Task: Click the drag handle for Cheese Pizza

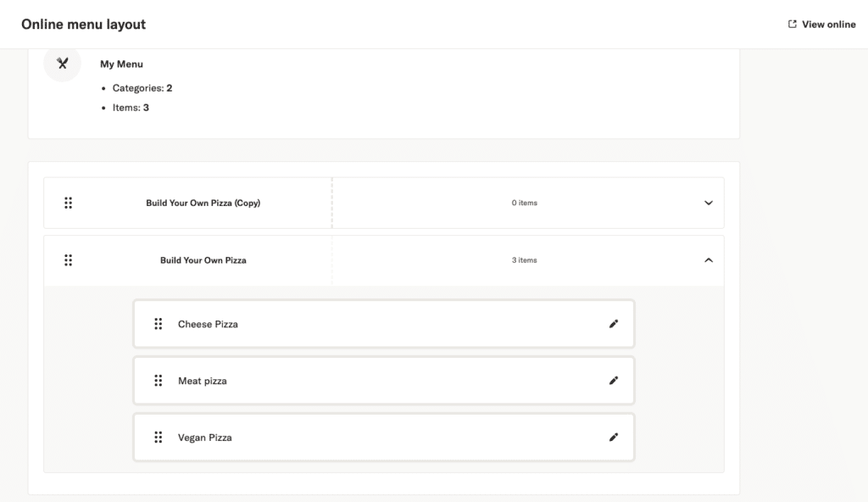Action: click(x=159, y=324)
